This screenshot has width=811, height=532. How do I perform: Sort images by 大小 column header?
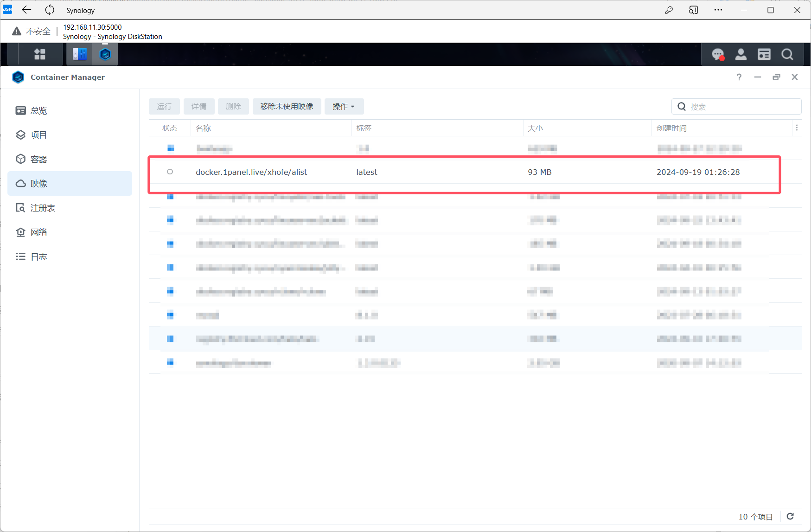point(535,128)
